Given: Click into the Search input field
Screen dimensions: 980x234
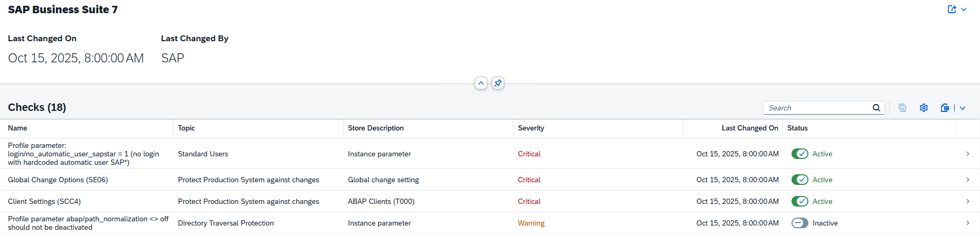Looking at the screenshot, I should pos(816,108).
